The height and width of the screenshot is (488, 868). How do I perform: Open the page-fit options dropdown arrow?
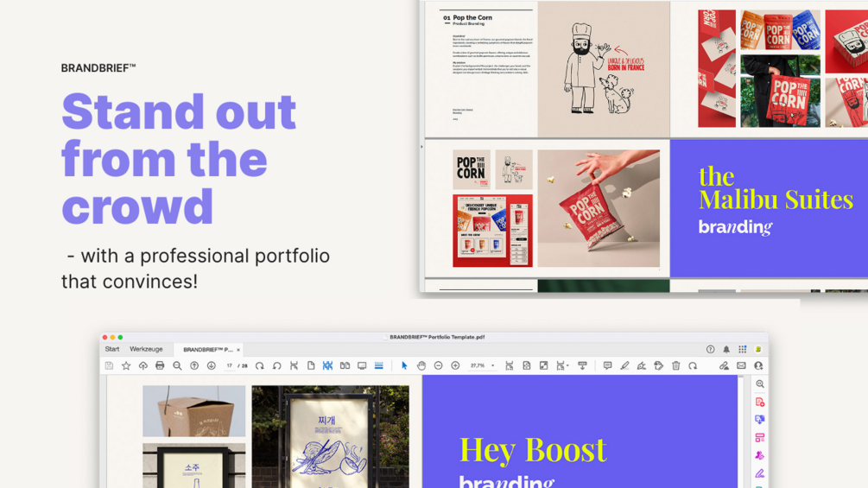pyautogui.click(x=567, y=365)
